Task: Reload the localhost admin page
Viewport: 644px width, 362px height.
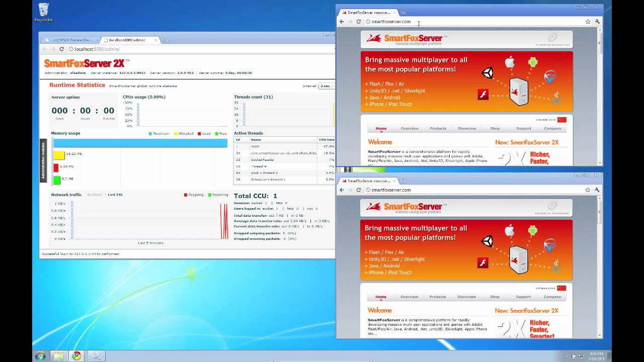Action: pyautogui.click(x=61, y=49)
